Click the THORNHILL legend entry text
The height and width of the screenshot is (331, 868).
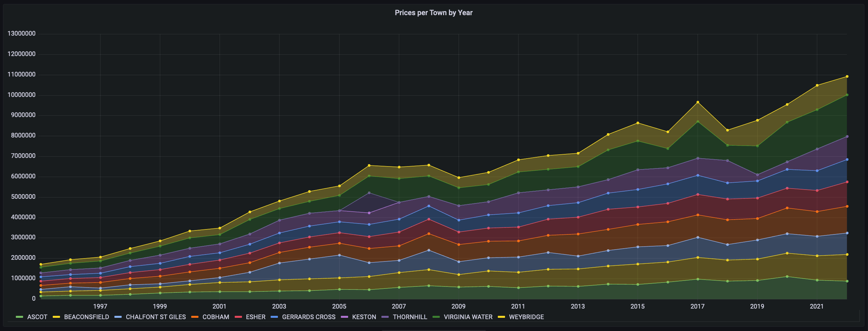(x=410, y=317)
